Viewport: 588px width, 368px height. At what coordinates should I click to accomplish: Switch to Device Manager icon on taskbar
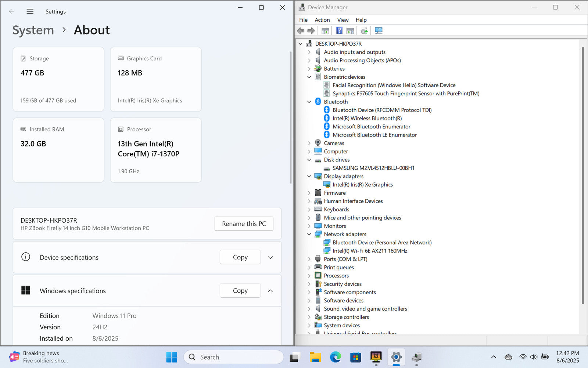(x=416, y=357)
